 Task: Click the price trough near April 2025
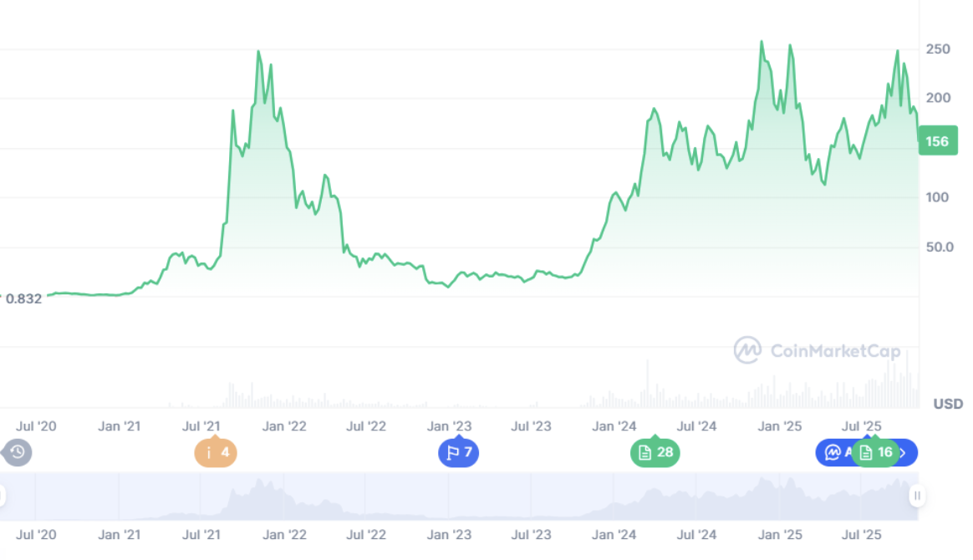[824, 184]
